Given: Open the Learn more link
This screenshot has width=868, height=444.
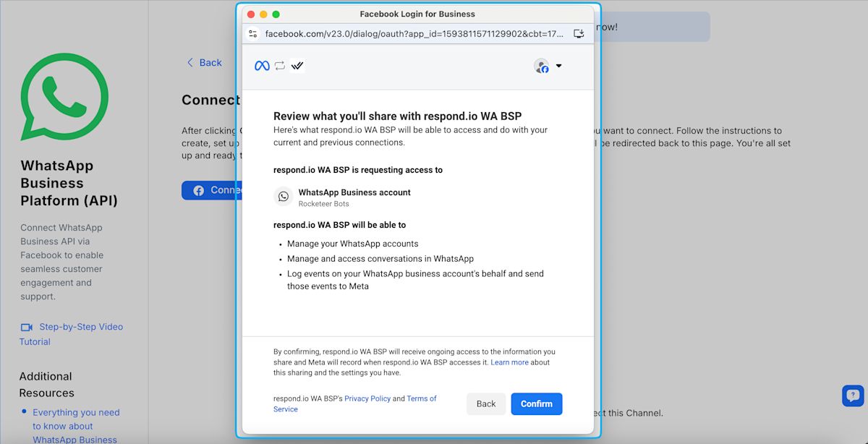Looking at the screenshot, I should pos(509,362).
